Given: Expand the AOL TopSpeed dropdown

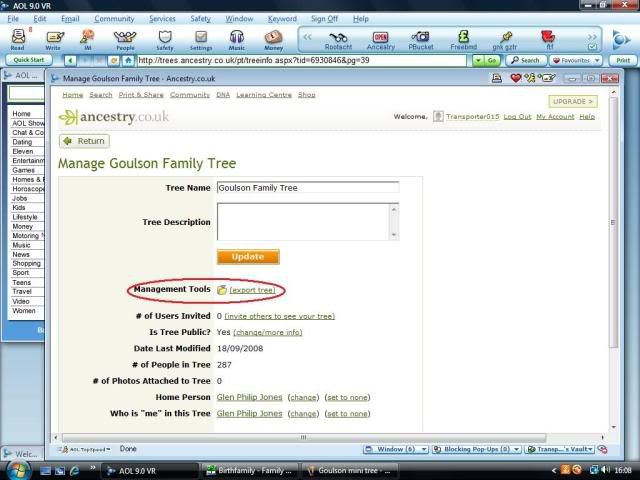Looking at the screenshot, I should tap(84, 449).
